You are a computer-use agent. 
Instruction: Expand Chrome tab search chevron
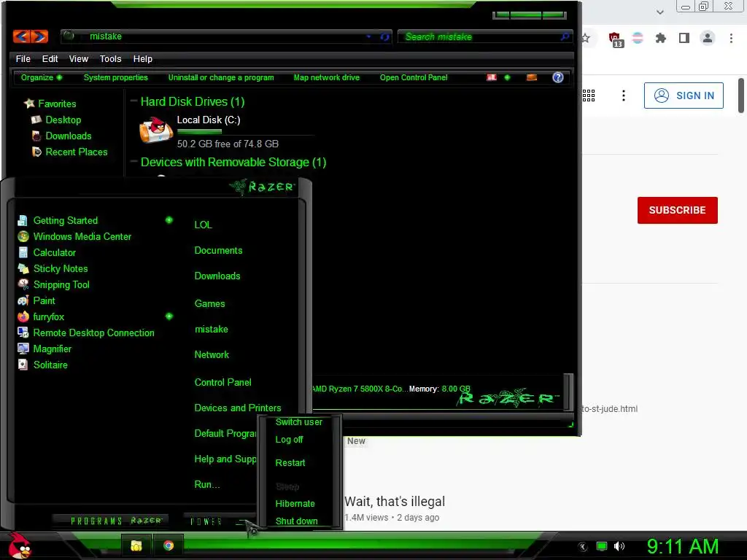click(659, 12)
